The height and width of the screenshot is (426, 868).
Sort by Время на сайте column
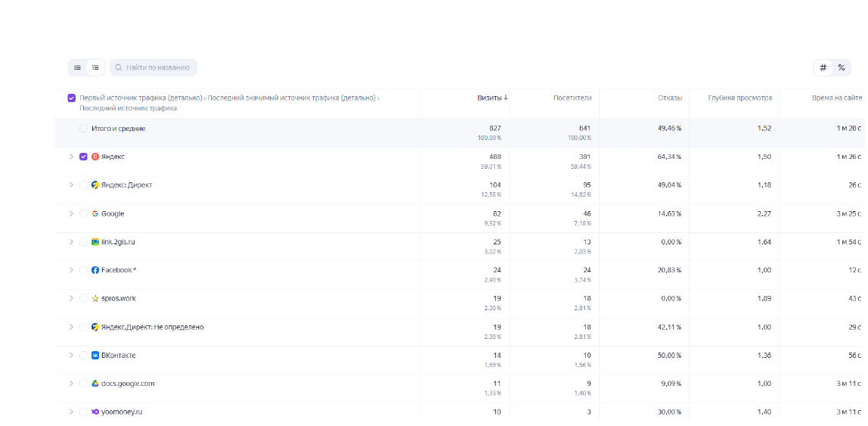(x=837, y=98)
